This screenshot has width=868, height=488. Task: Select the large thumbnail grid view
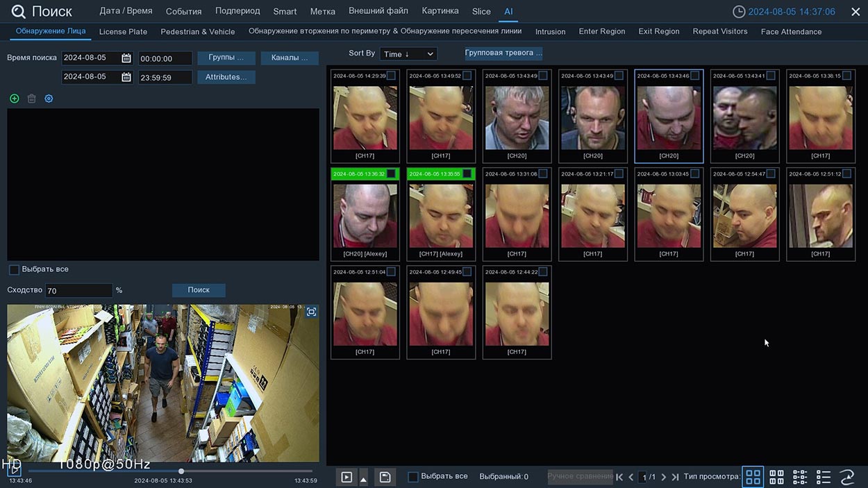753,477
